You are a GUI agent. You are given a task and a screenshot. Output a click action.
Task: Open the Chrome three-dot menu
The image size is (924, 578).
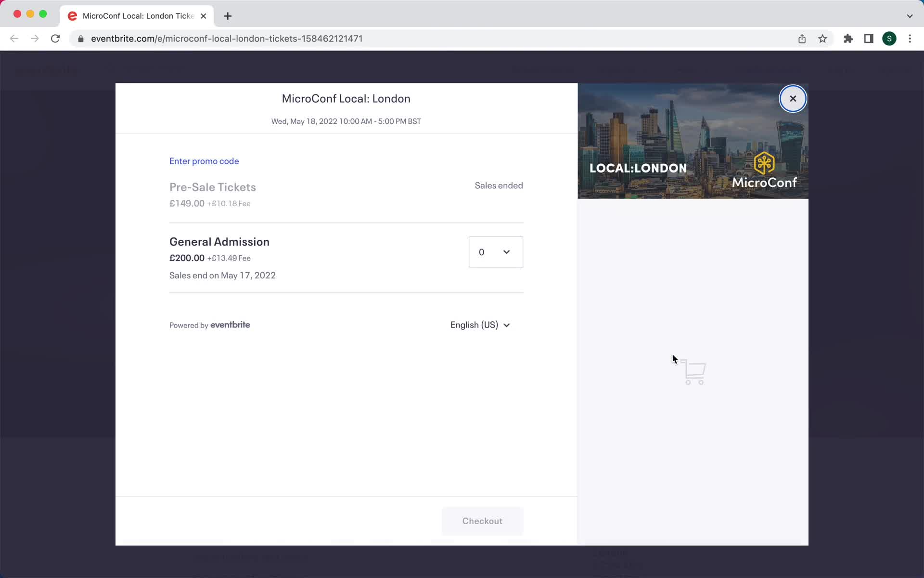coord(910,39)
